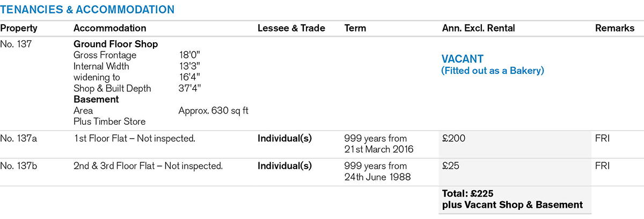
Task: Select the Property column header
Action: [x=19, y=28]
